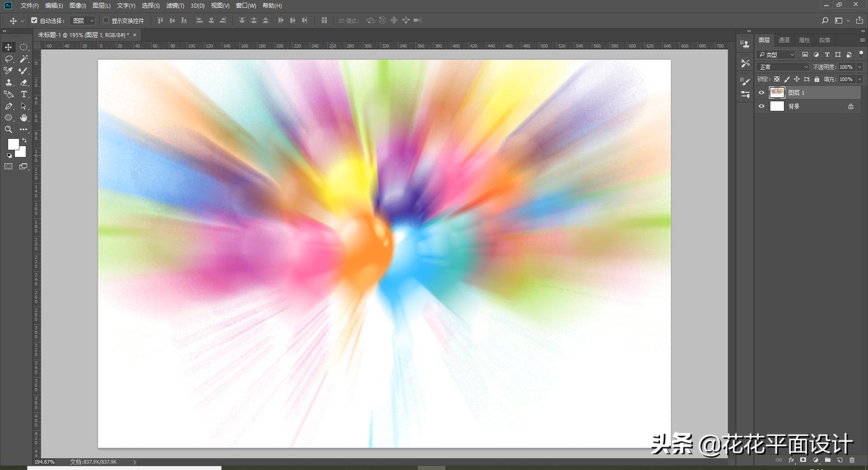Uncheck the 自动选择 checkbox
Screen dimensions: 868x470
pyautogui.click(x=34, y=20)
